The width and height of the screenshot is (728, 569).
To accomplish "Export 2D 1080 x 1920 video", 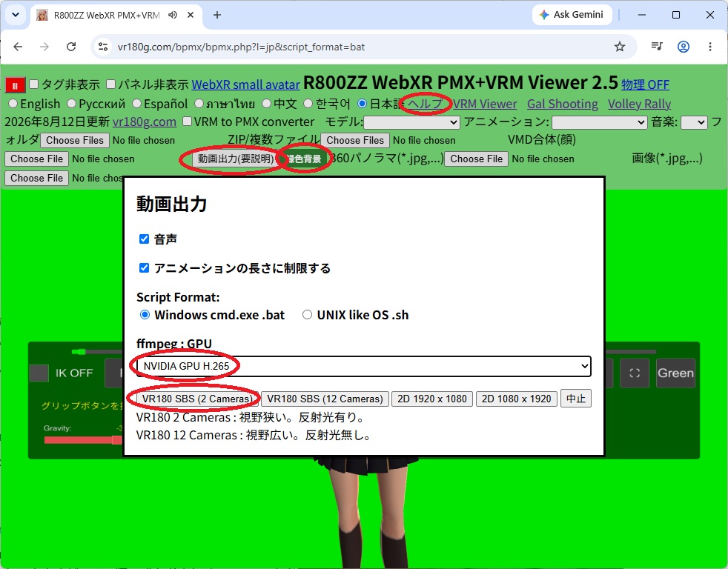I will [516, 399].
